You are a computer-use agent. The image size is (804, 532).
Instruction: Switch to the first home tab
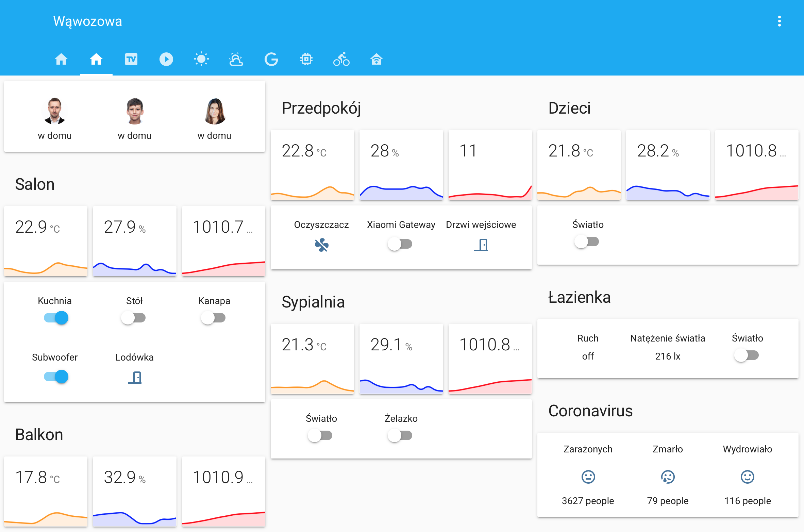62,59
